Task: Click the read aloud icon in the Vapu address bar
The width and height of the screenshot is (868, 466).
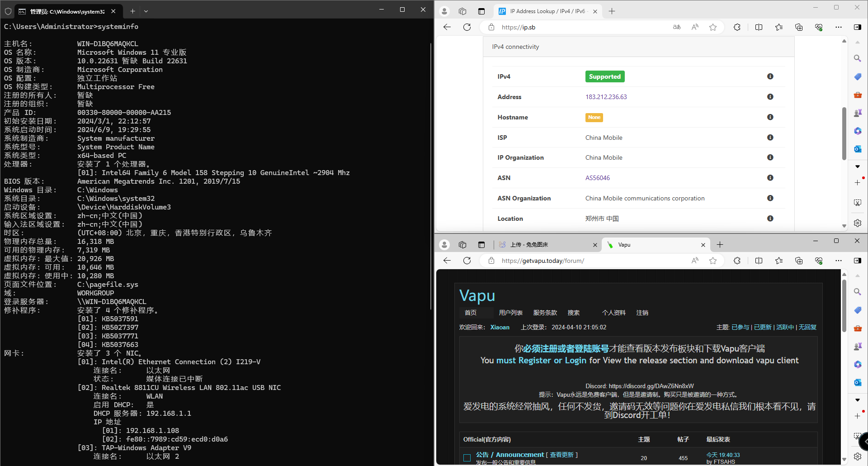Action: [x=695, y=261]
